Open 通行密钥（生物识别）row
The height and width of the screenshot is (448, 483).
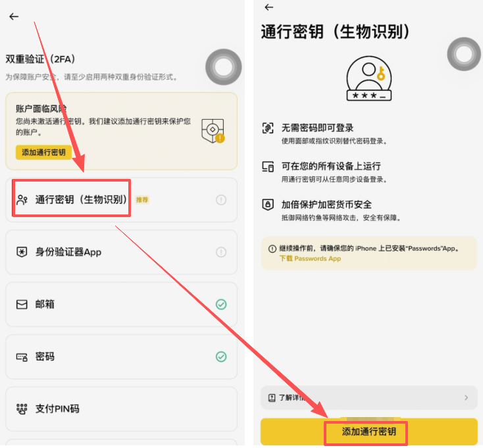point(121,200)
